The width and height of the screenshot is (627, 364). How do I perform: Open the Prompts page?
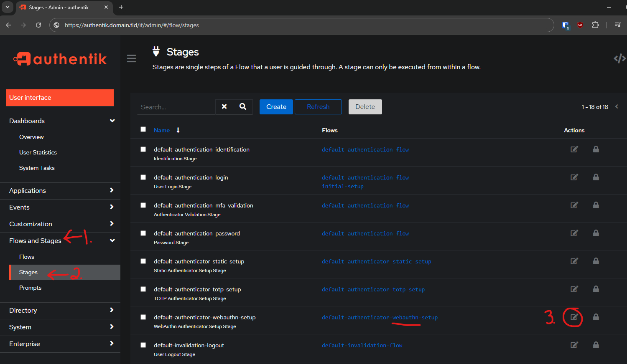[30, 288]
